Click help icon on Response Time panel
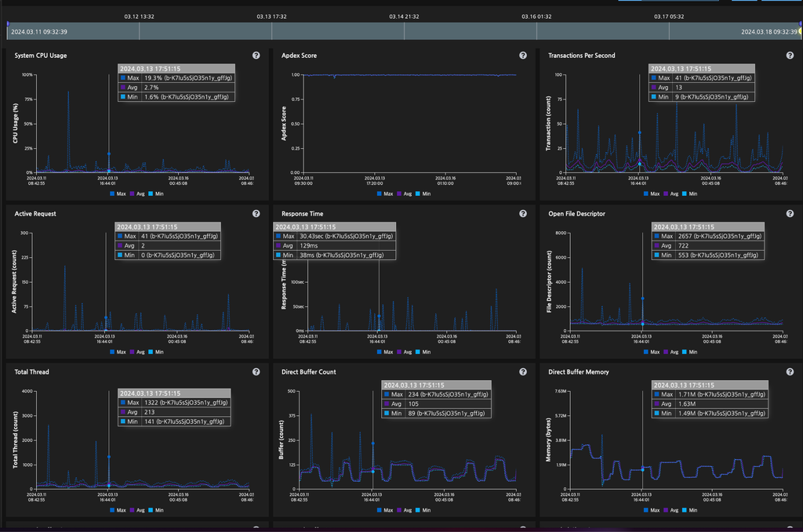Viewport: 803px width, 532px height. tap(523, 214)
